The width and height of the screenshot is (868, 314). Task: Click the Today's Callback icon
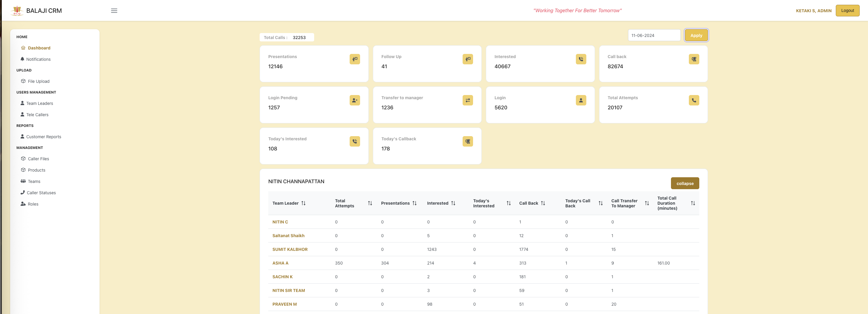click(x=467, y=141)
